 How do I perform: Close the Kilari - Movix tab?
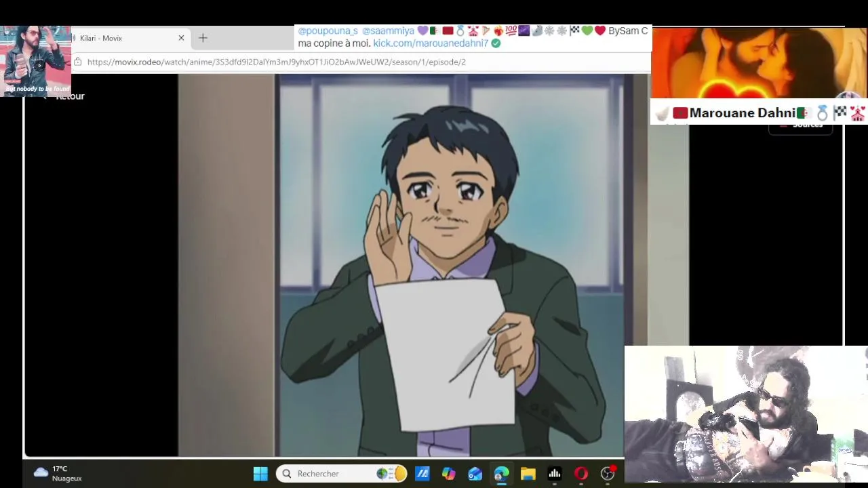coord(181,38)
